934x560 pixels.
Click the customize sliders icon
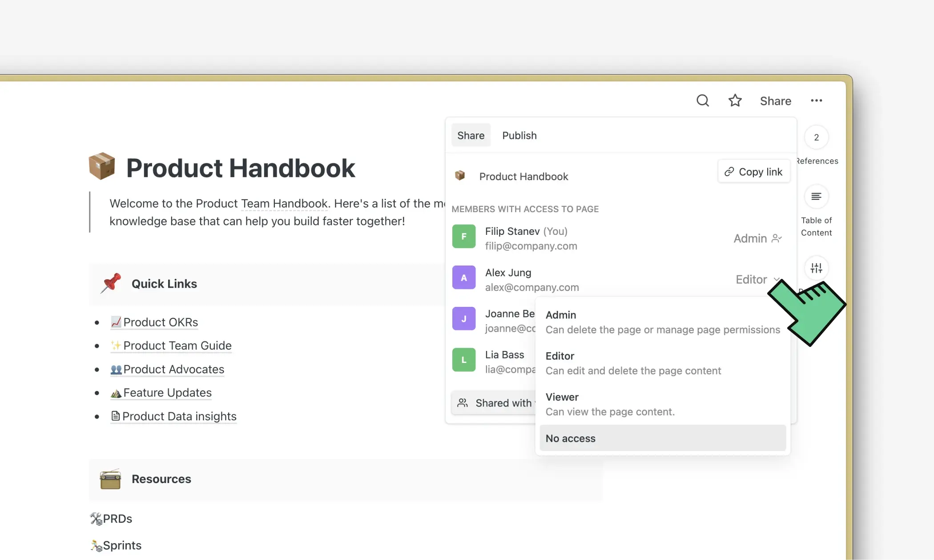(x=816, y=268)
